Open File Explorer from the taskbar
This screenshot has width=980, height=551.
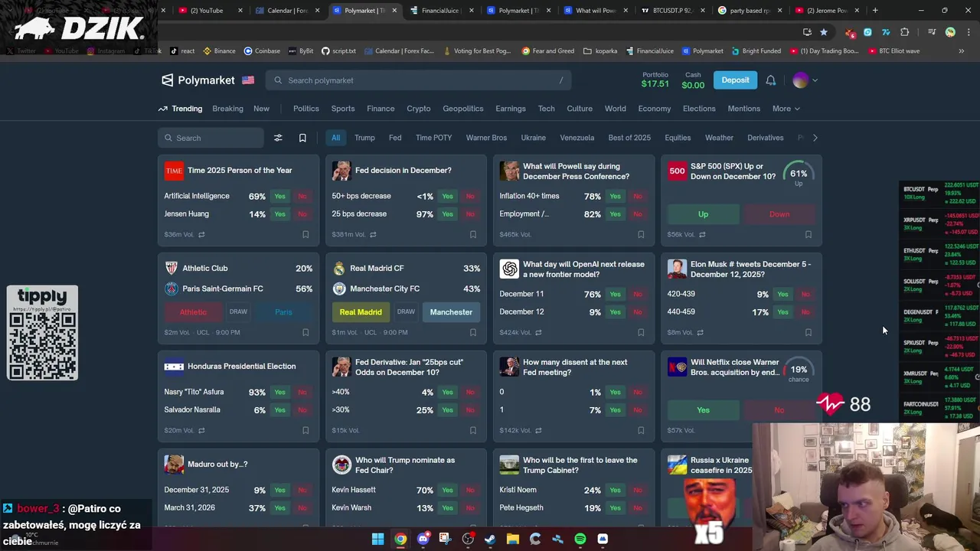[513, 539]
